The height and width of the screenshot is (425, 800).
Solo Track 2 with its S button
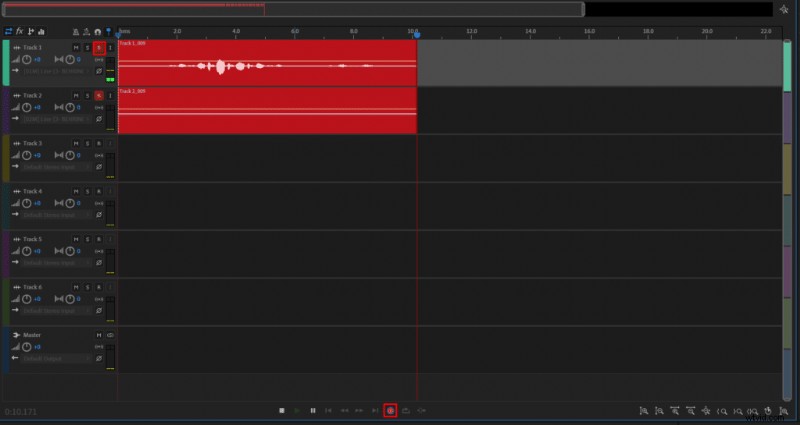[x=87, y=96]
